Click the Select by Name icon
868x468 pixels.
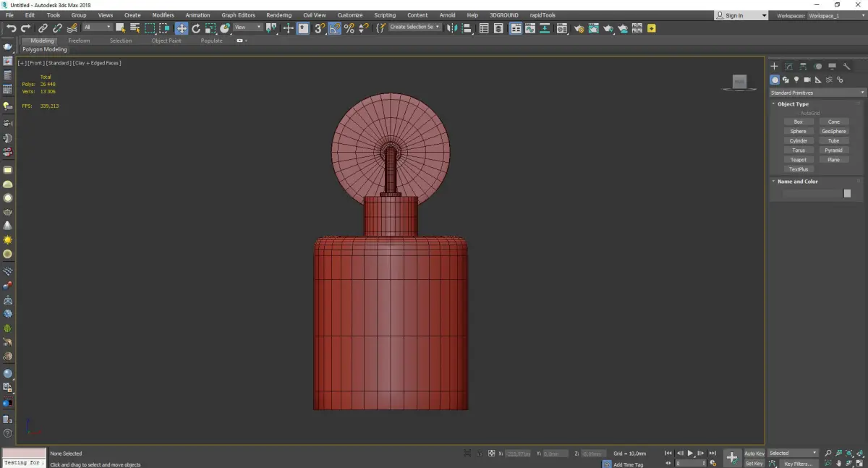pyautogui.click(x=135, y=28)
